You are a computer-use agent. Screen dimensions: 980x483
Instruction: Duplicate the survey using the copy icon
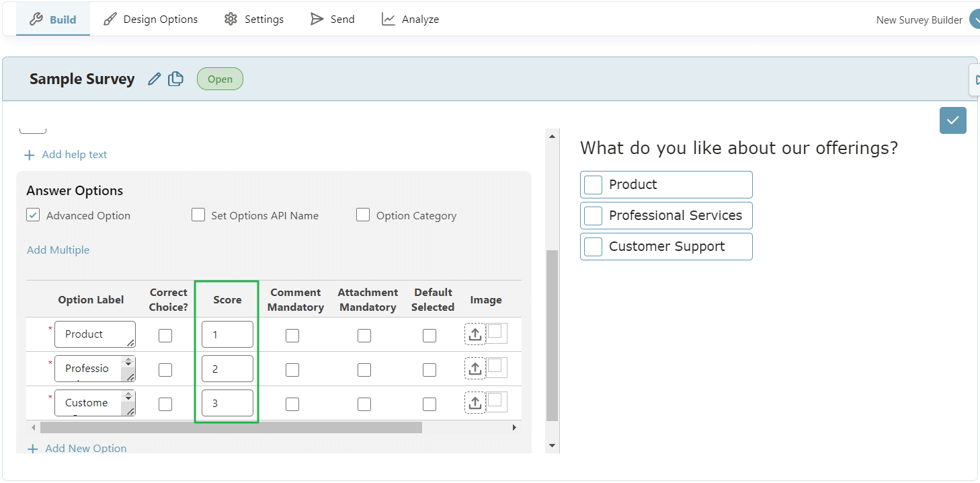(175, 79)
